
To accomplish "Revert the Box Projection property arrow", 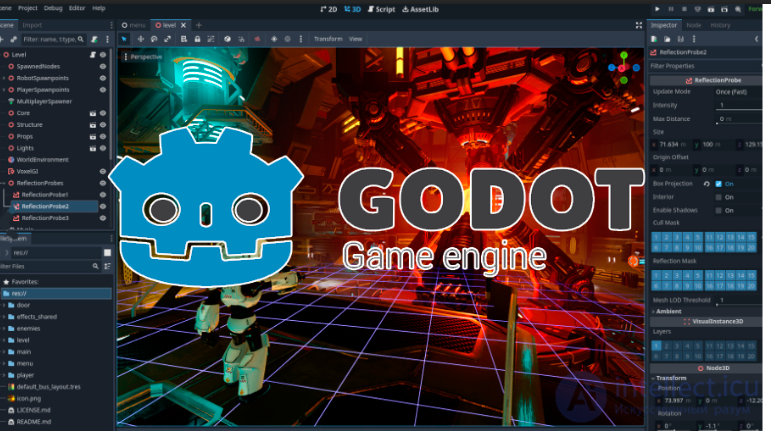I will [707, 184].
